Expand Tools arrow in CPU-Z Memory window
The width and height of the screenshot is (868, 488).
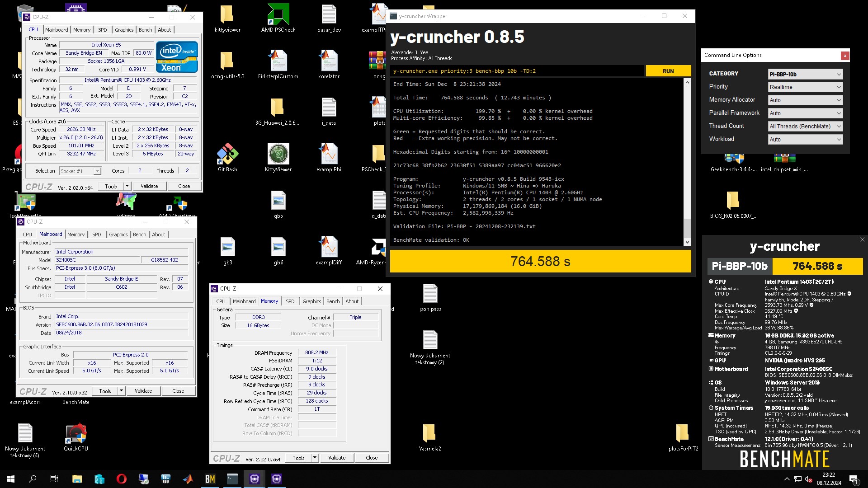point(315,458)
